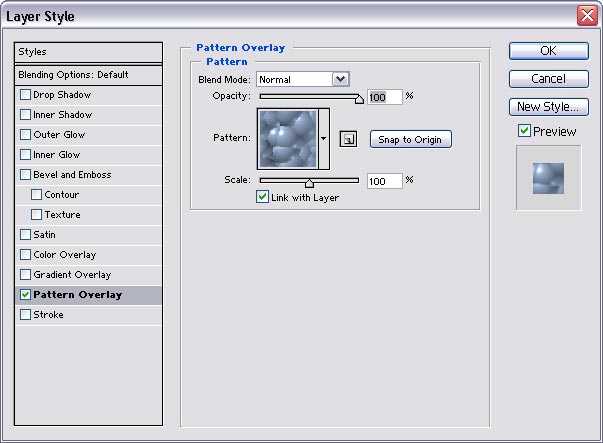603x443 pixels.
Task: Click the Opacity percent field
Action: coord(385,97)
